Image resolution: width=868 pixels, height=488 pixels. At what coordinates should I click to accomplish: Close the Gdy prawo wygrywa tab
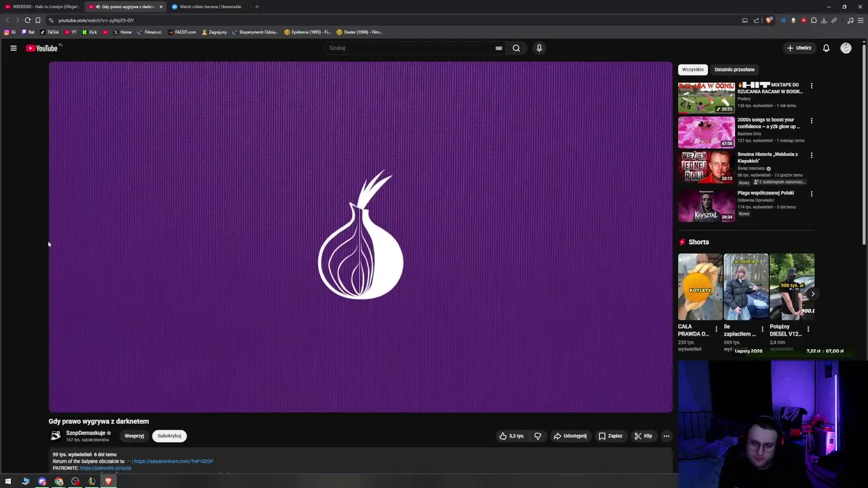161,7
